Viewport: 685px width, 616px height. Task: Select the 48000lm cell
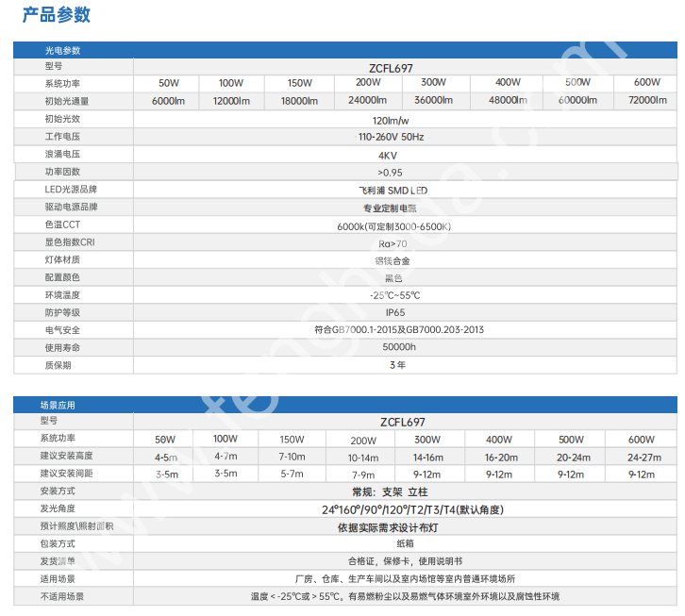coord(508,101)
